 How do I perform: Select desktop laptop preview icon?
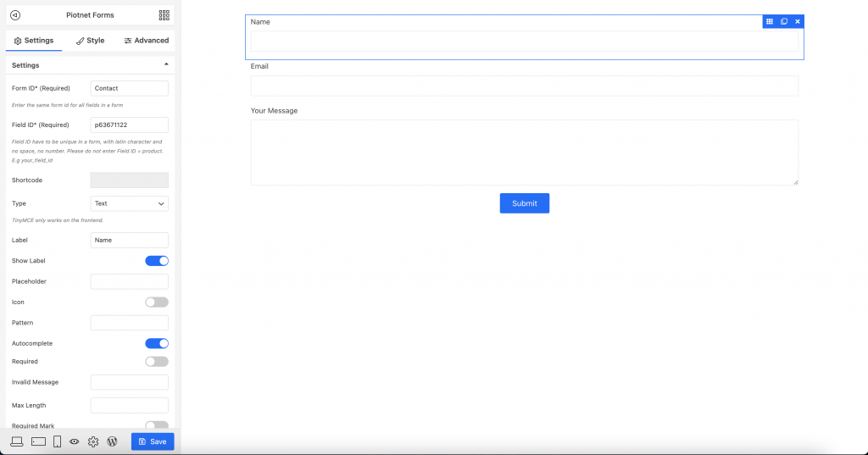(17, 441)
